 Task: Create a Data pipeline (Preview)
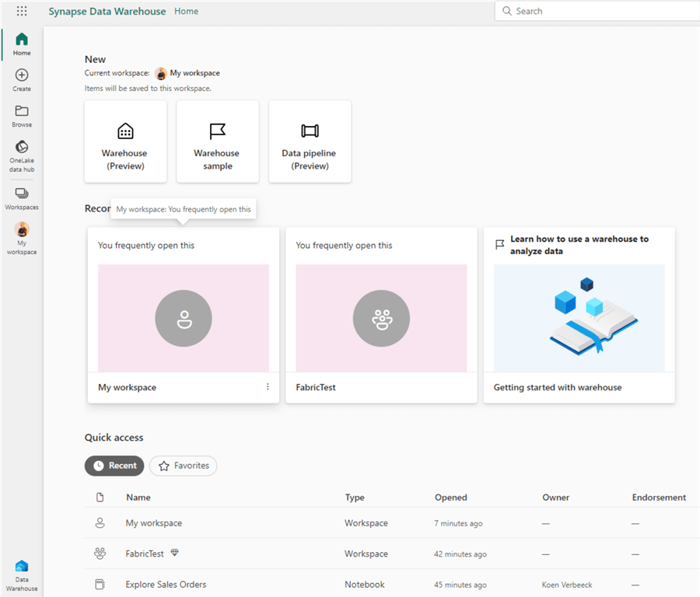[310, 141]
